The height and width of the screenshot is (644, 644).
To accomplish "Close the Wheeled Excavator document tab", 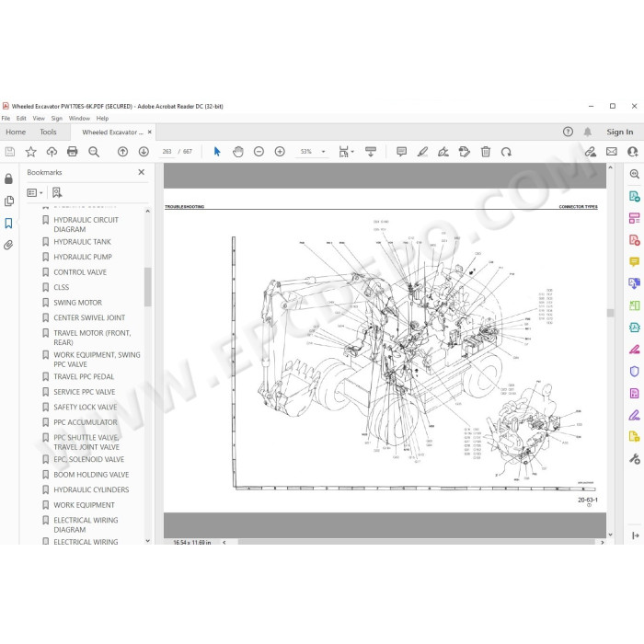I will click(x=150, y=132).
